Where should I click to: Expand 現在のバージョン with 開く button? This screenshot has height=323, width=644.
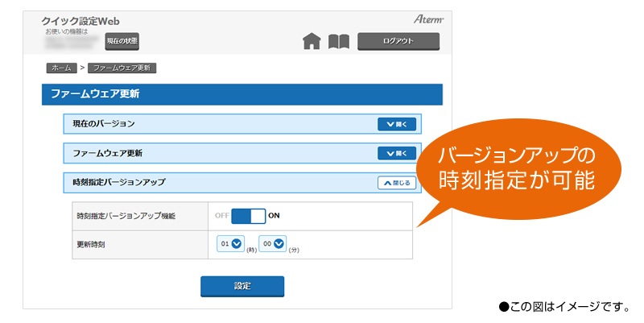point(397,124)
